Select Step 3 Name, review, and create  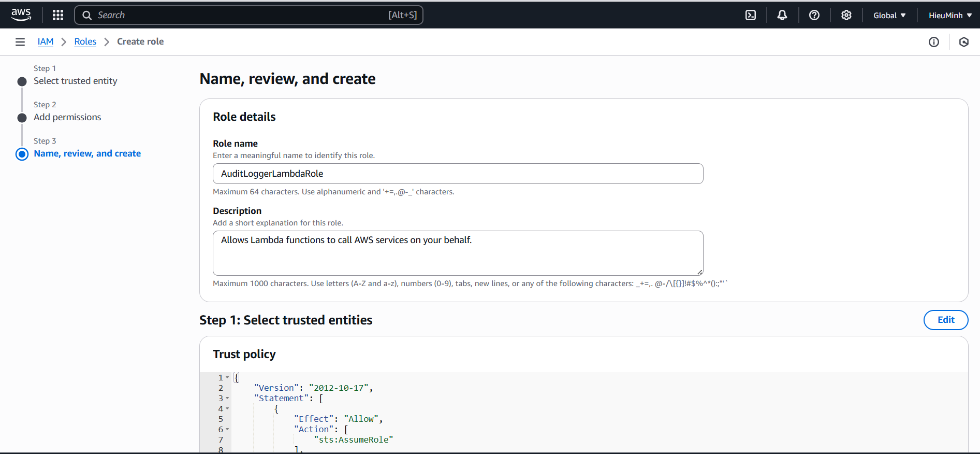(x=87, y=153)
